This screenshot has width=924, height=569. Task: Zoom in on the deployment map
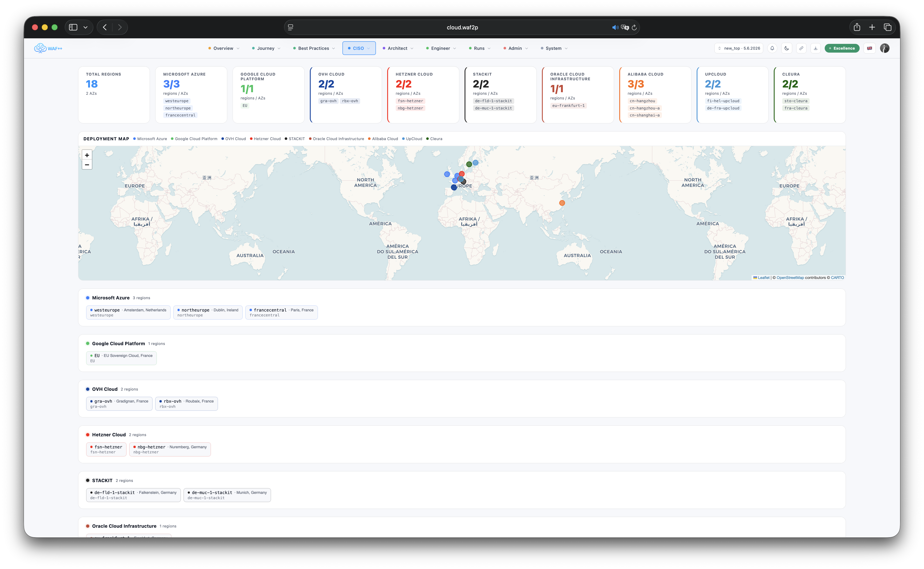point(87,155)
